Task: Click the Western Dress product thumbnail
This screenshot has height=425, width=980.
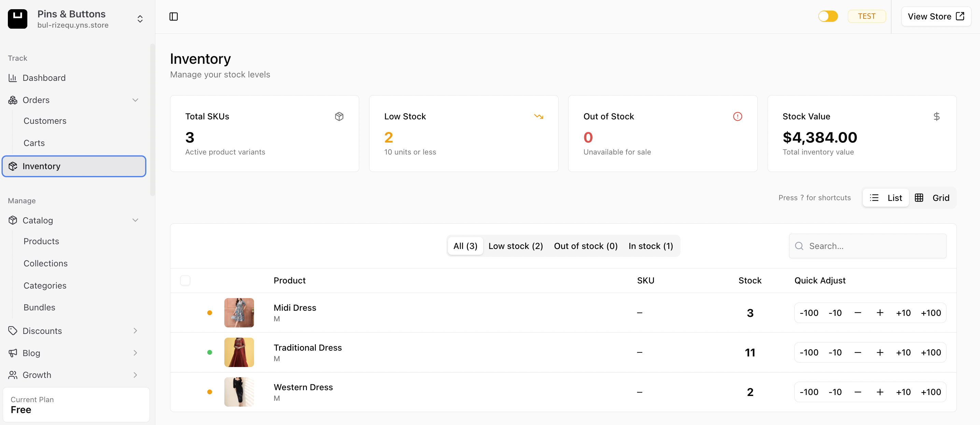Action: coord(239,392)
